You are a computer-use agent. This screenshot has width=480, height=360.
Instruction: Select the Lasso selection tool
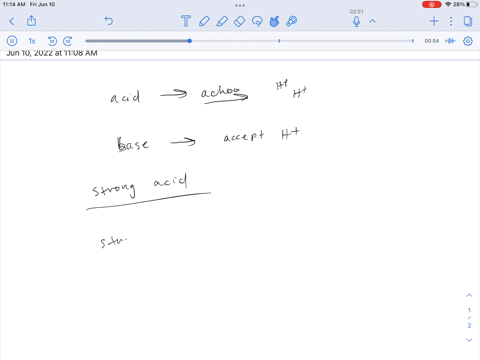257,21
